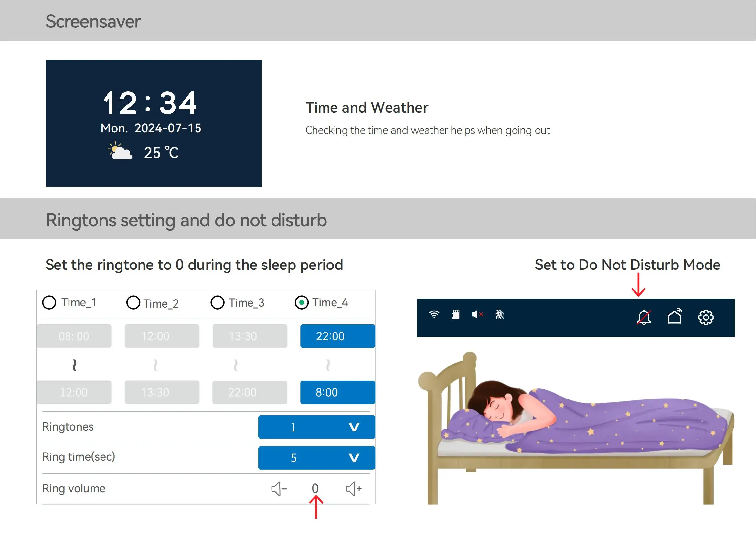Select the Time_2 radio button

(133, 303)
